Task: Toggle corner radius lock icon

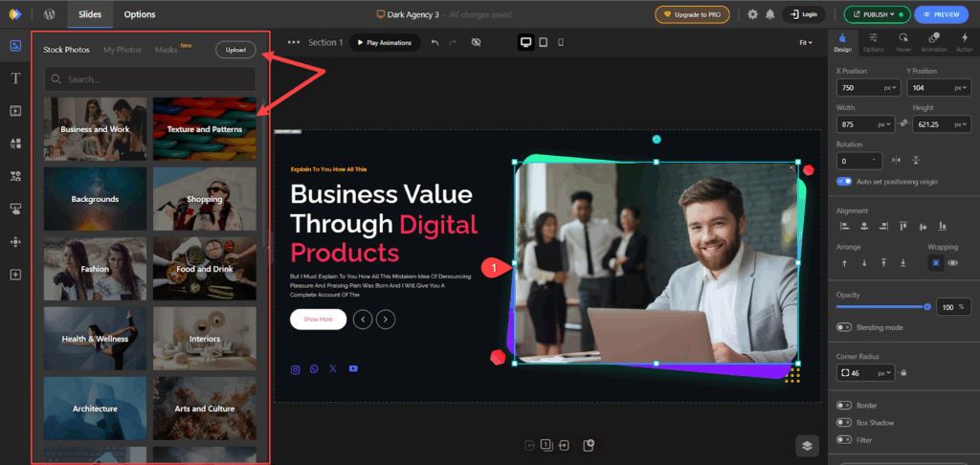Action: click(903, 373)
